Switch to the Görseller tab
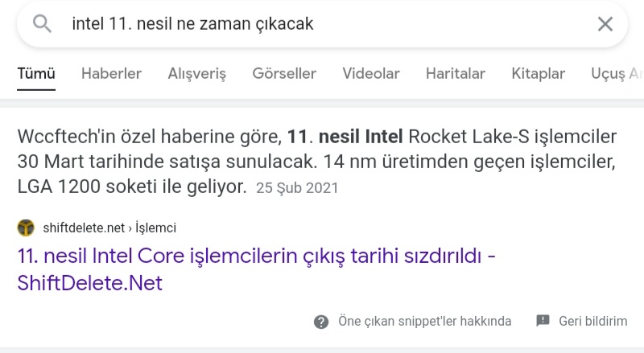This screenshot has width=644, height=353. [284, 74]
